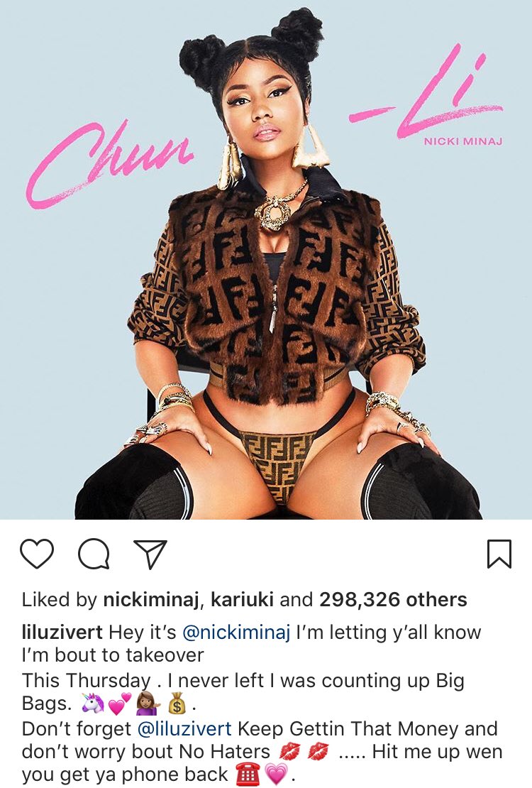Viewport: 532px width, 788px height.
Task: Open liluzivert username at caption start
Action: (62, 632)
